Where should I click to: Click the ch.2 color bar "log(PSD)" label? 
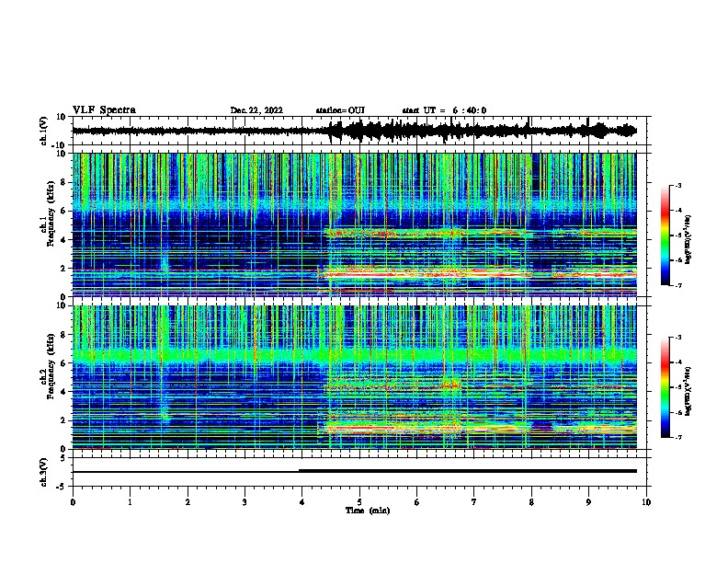(688, 391)
